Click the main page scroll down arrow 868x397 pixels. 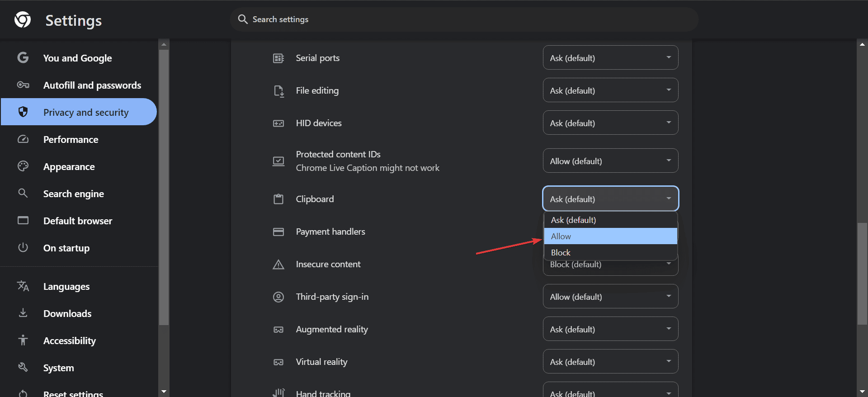pyautogui.click(x=862, y=391)
